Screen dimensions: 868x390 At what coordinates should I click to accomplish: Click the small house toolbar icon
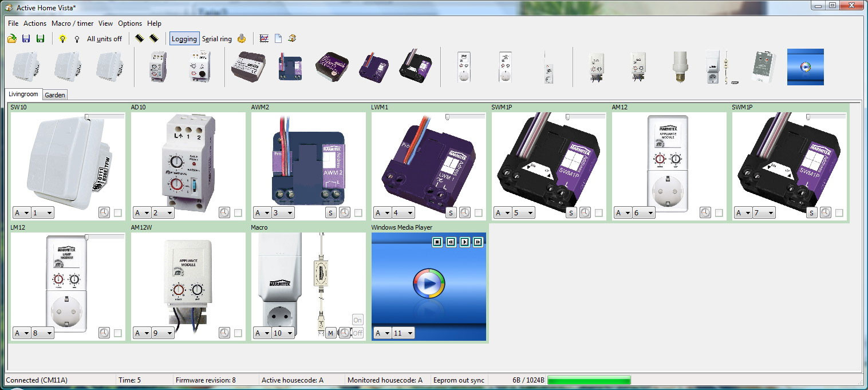[292, 39]
